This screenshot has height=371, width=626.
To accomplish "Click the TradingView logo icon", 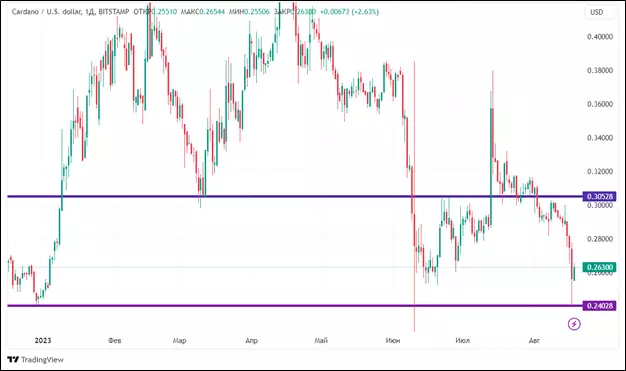I will 13,359.
